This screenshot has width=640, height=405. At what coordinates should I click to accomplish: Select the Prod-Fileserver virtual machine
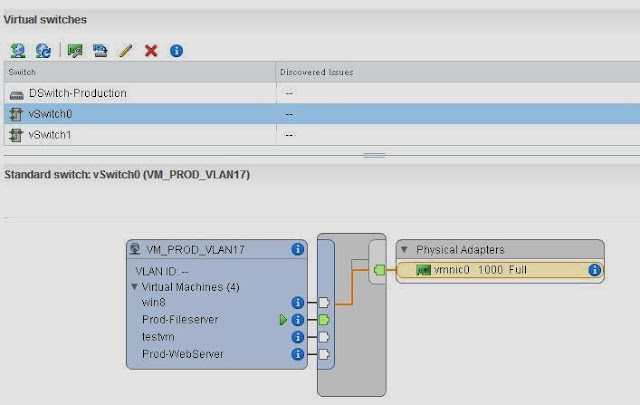[x=180, y=320]
